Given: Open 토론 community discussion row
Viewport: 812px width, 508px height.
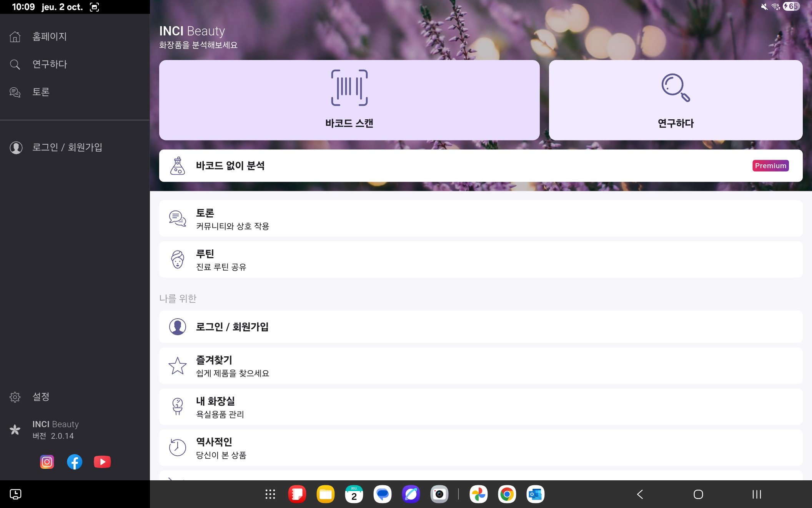Looking at the screenshot, I should (481, 219).
